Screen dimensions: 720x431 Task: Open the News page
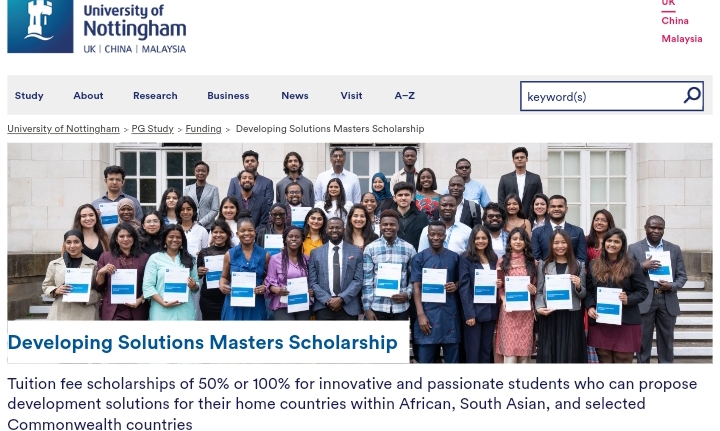click(x=294, y=96)
